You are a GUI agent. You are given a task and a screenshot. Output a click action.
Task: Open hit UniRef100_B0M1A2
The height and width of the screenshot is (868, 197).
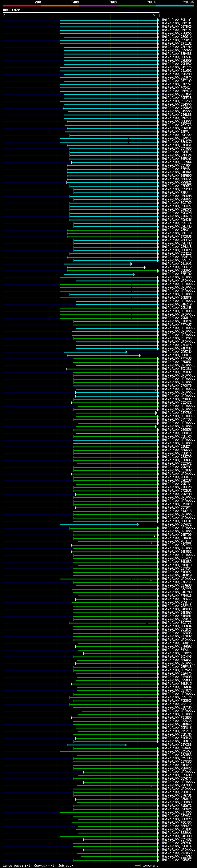(x=176, y=20)
